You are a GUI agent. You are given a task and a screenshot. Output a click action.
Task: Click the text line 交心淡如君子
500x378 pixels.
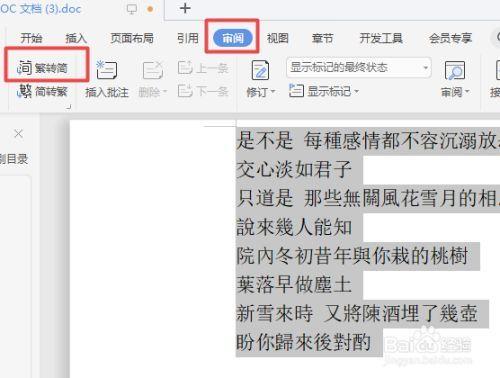point(294,169)
